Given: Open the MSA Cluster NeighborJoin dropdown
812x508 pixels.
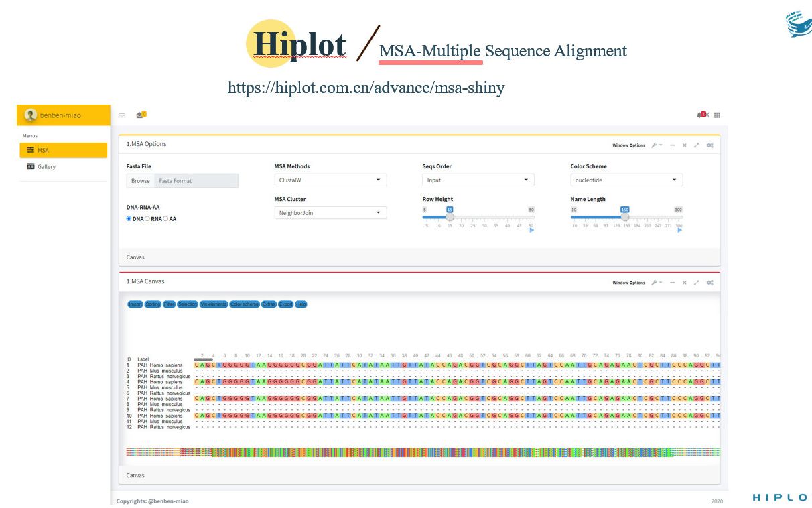Looking at the screenshot, I should click(x=330, y=213).
